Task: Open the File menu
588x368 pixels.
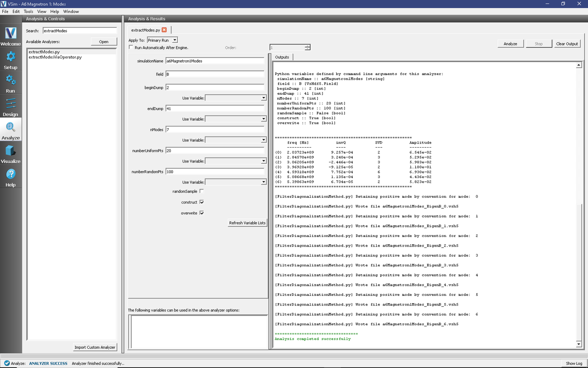Action: (5, 11)
